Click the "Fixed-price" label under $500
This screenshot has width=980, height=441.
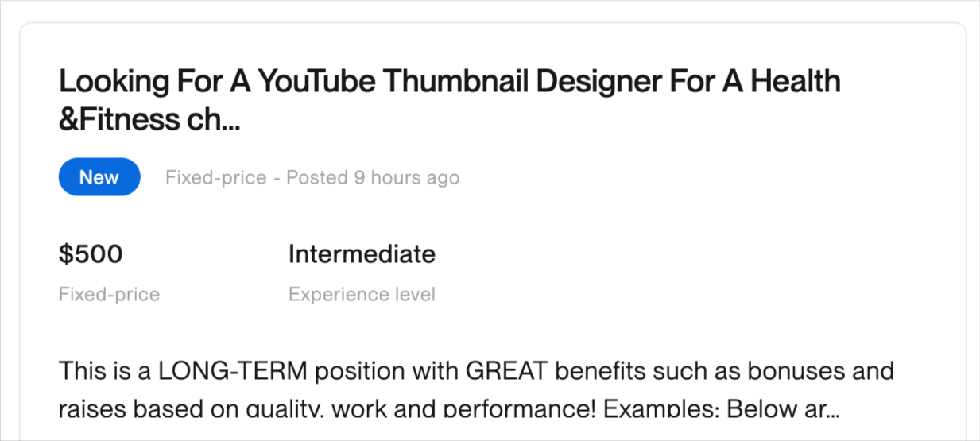[x=109, y=295]
